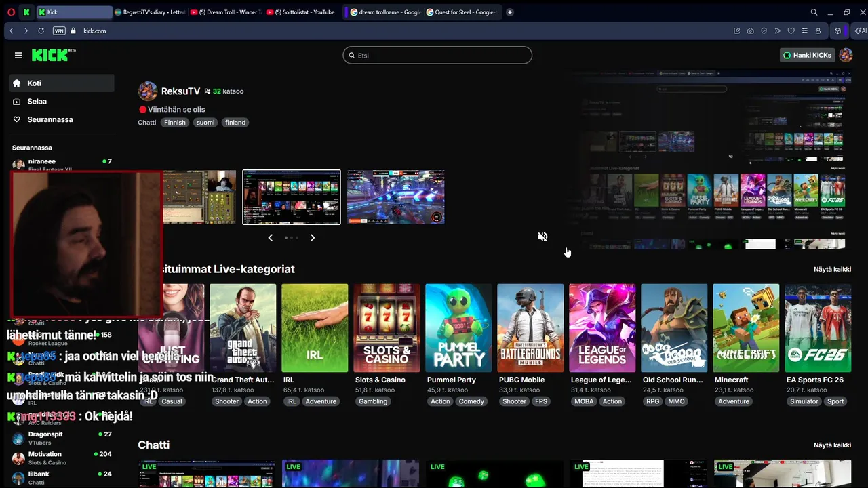Open the browser profile account icon
Viewport: 868px width, 488px height.
[x=818, y=30]
